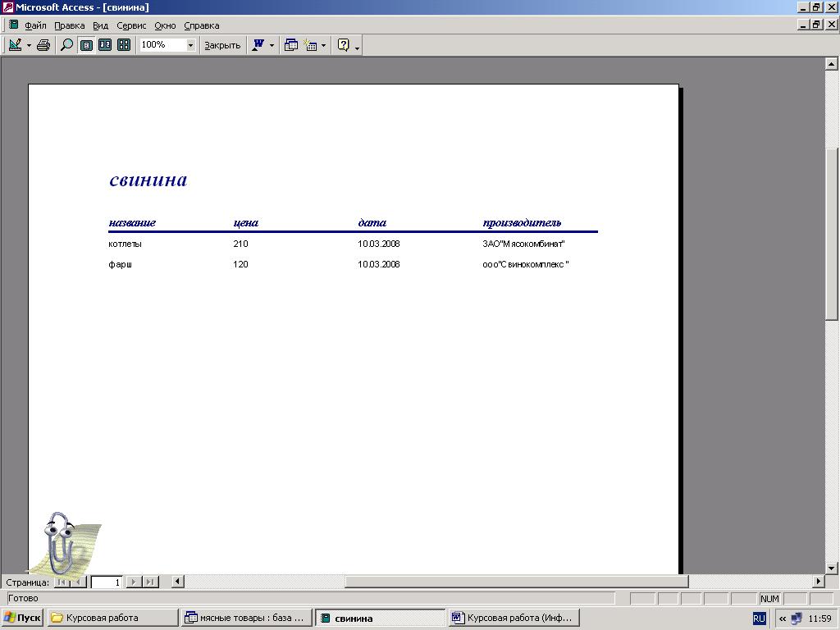Screen dimensions: 840x630
Task: Click the Database Window icon
Action: click(291, 45)
